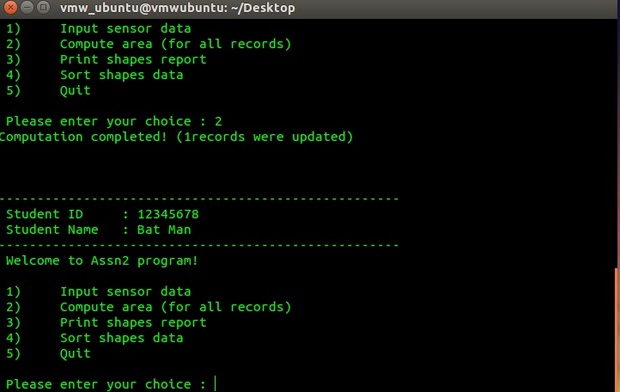Click the window title 'vmw_ubuntu@vmwubuntu: ~/Desktop'
Viewport: 620px width, 392px height.
178,8
